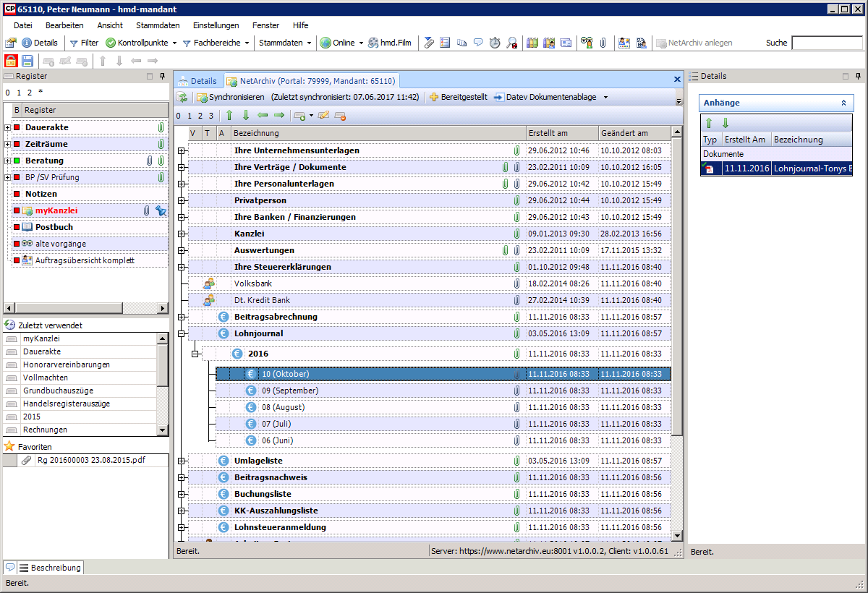
Task: Click the refresh icon left of Synchronisieren
Action: pos(182,97)
